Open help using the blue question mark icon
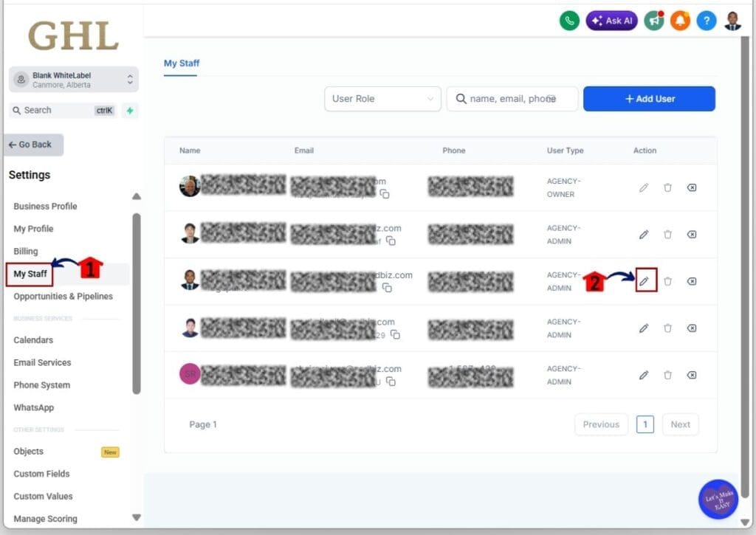The image size is (756, 535). tap(706, 21)
